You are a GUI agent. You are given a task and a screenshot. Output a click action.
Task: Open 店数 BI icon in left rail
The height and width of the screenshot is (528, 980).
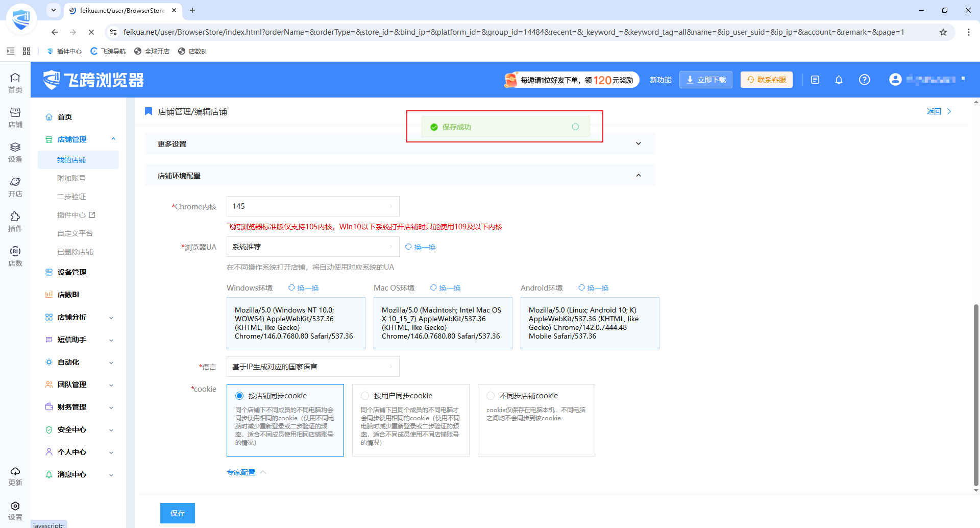pyautogui.click(x=15, y=257)
